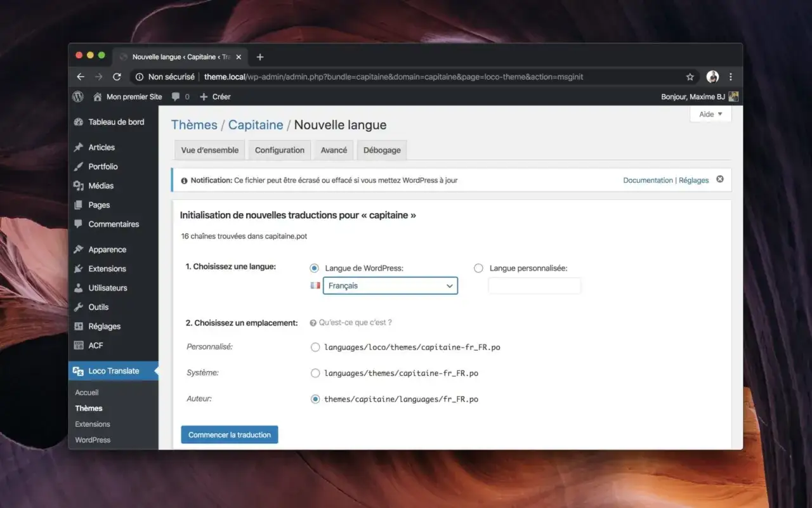Open Chrome profile avatar

click(712, 77)
